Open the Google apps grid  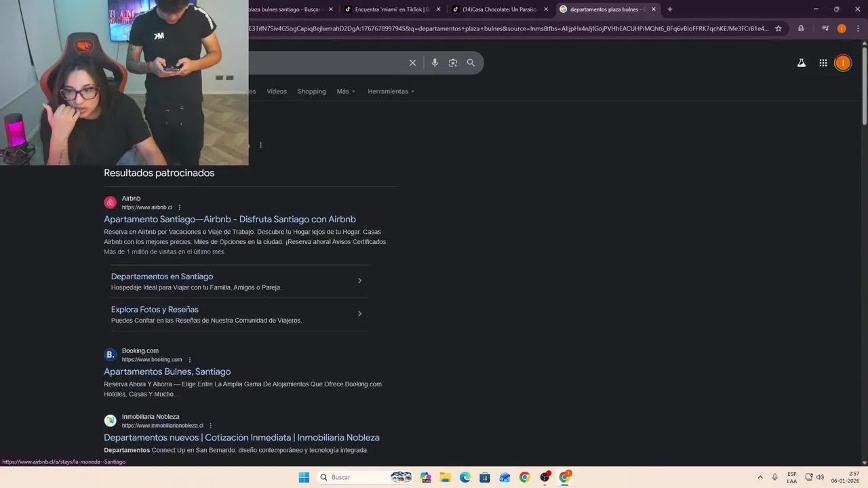tap(823, 63)
